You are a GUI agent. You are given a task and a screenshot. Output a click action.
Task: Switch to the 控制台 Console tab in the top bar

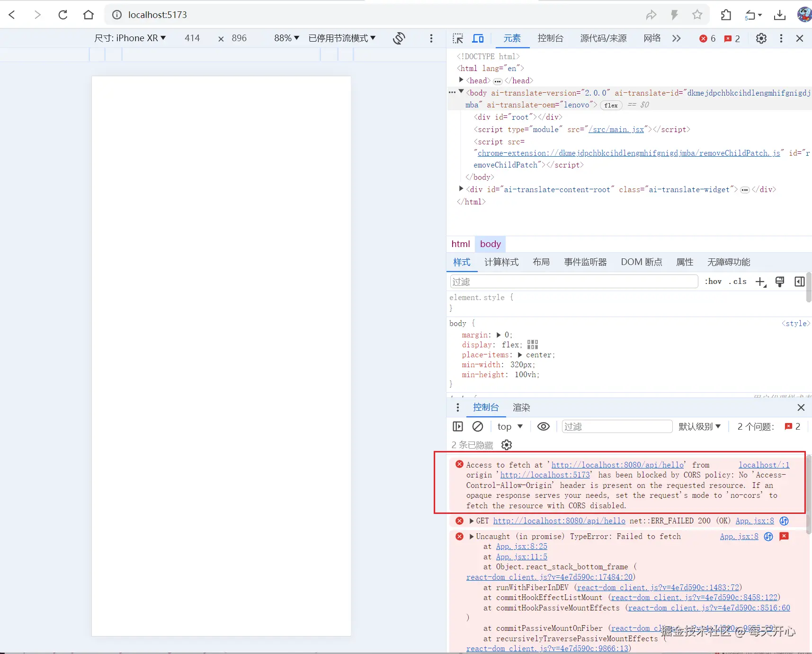pyautogui.click(x=550, y=38)
